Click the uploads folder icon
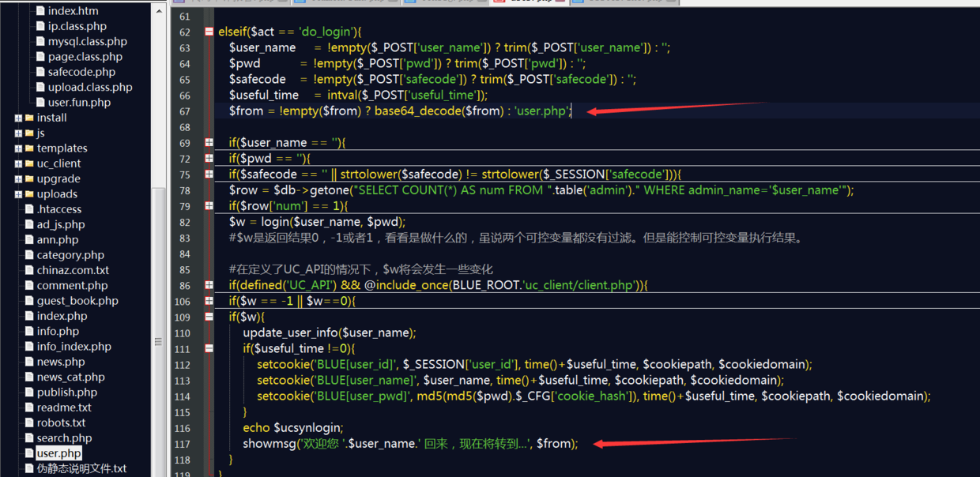The height and width of the screenshot is (477, 980). click(x=29, y=194)
